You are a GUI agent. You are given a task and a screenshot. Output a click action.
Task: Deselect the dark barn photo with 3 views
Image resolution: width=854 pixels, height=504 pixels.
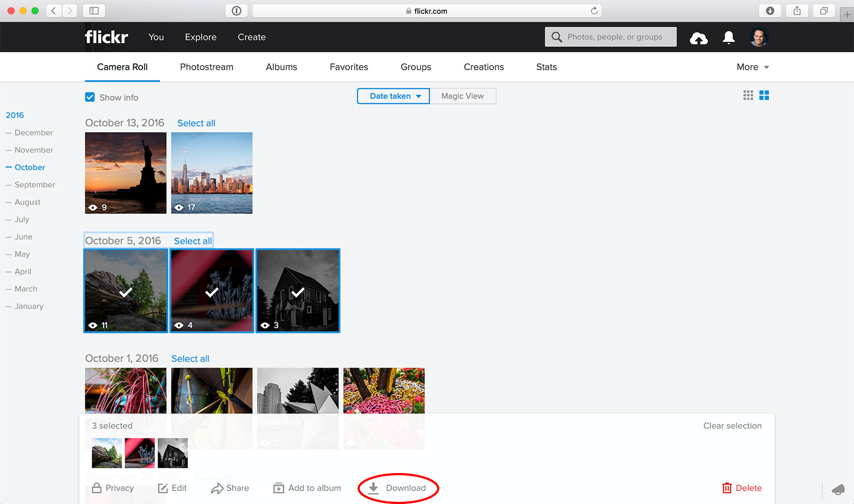[298, 291]
